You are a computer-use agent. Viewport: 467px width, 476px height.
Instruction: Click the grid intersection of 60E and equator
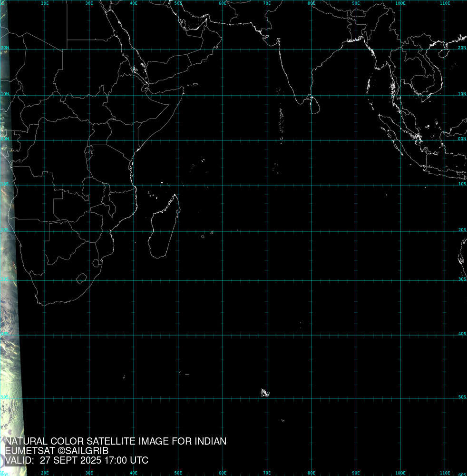pos(223,140)
